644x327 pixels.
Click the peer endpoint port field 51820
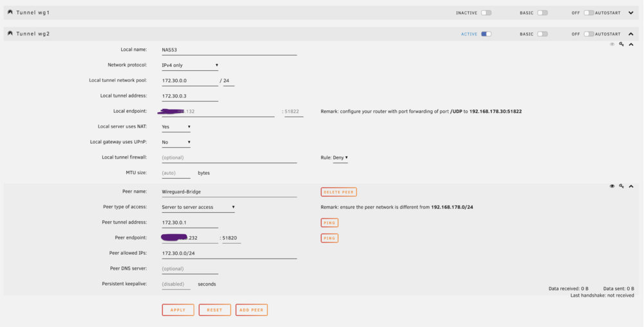click(232, 238)
